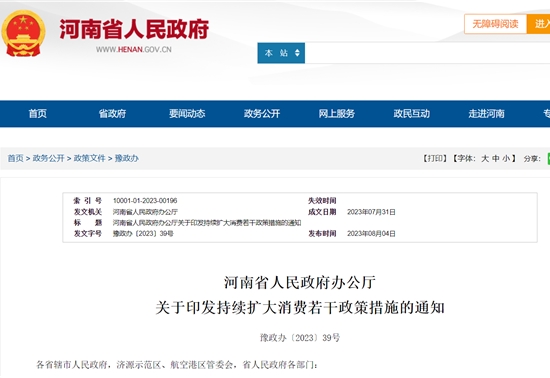Click the 豫政办 breadcrumb link
Image resolution: width=550 pixels, height=378 pixels.
pyautogui.click(x=127, y=158)
